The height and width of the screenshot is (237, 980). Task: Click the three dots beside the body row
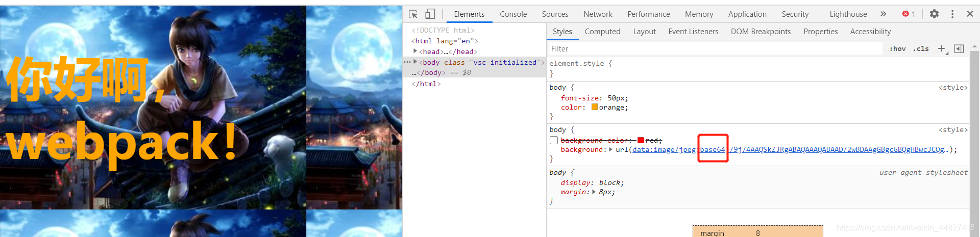(407, 62)
